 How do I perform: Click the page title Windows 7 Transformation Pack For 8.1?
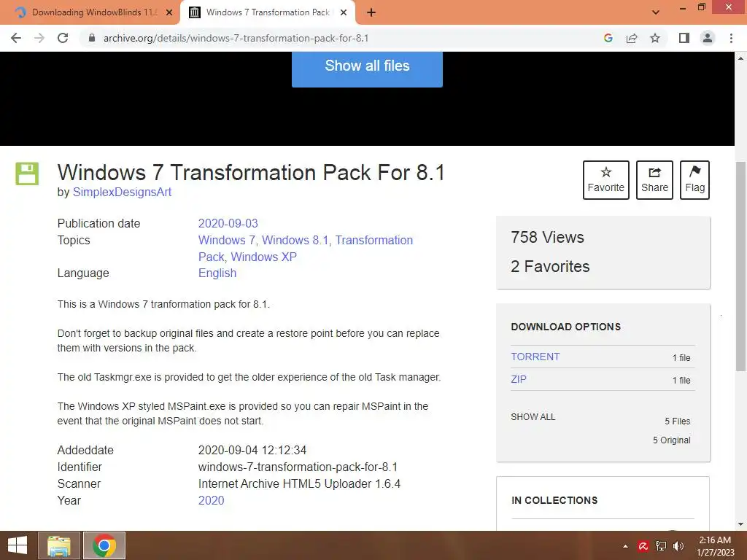tap(251, 172)
